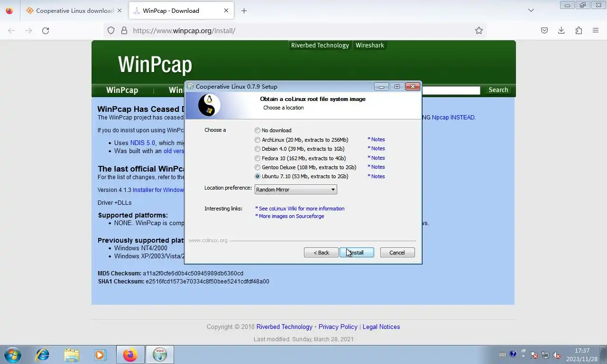
Task: Open the Windows Start menu
Action: [12, 355]
